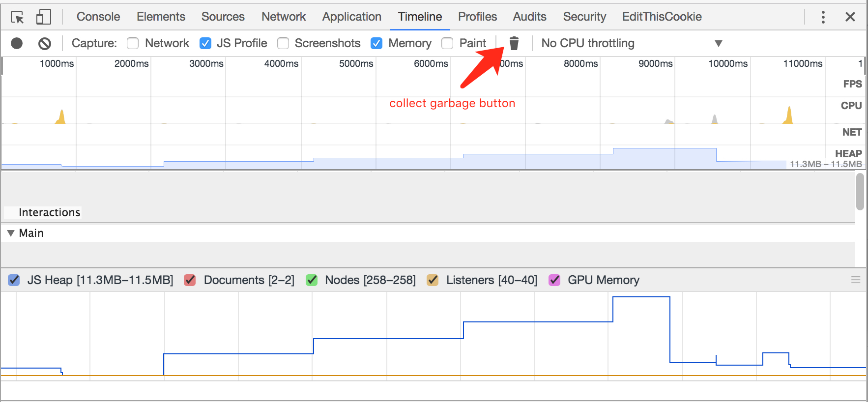Viewport: 868px width, 402px height.
Task: Collapse the Main section
Action: coord(11,233)
